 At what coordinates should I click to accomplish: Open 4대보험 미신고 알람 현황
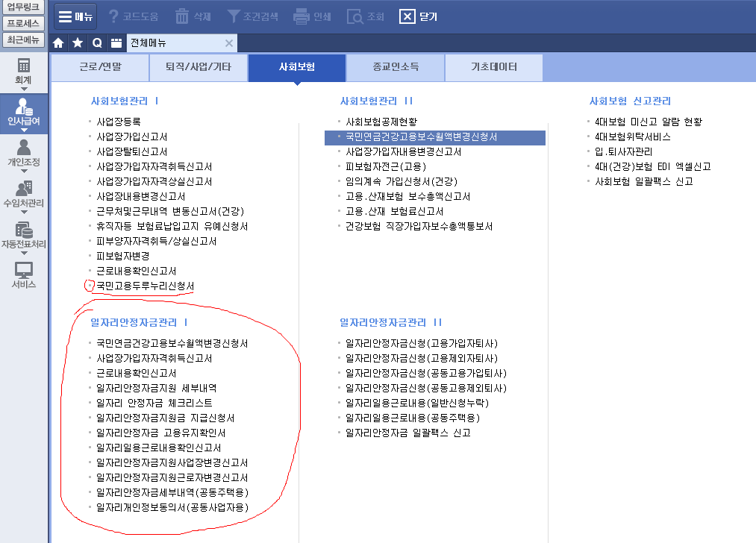(649, 122)
